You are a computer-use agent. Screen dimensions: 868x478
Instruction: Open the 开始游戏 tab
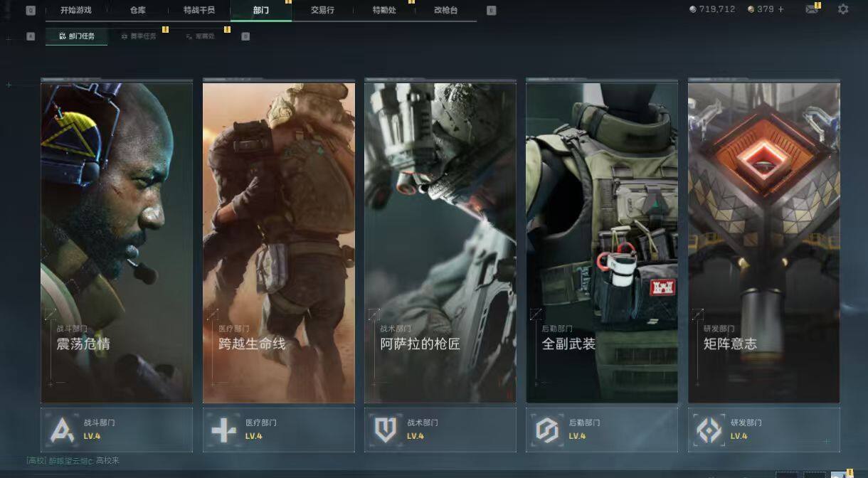pos(75,10)
